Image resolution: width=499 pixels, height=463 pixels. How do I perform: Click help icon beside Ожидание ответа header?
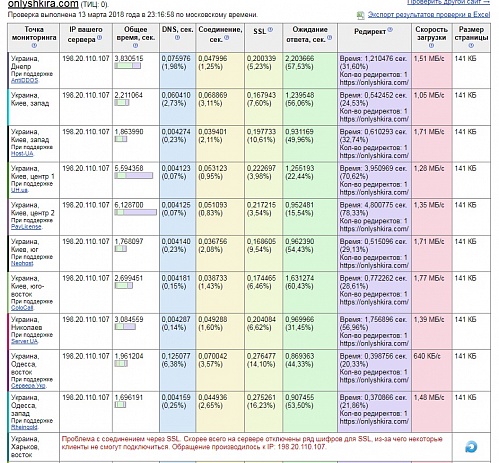coord(329,38)
